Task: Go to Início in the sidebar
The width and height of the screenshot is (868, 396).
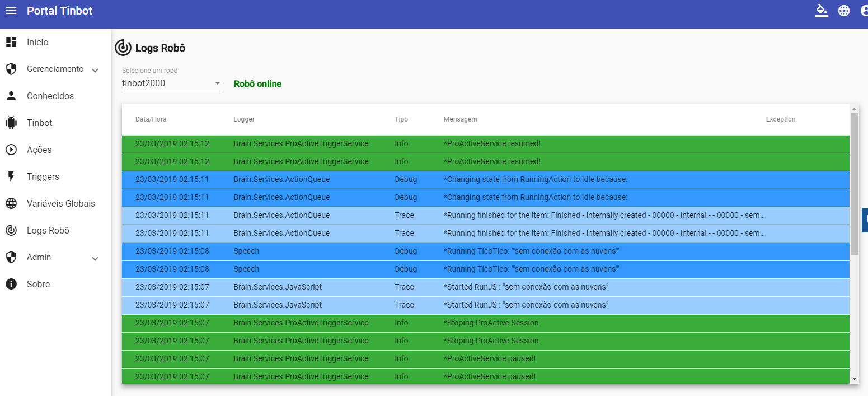Action: [x=37, y=42]
